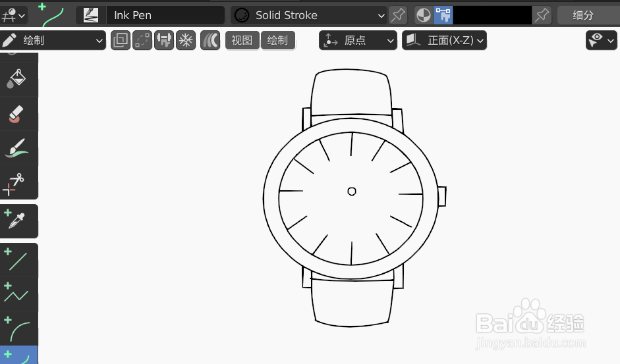The height and width of the screenshot is (364, 620).
Task: Click the Ink Pen brush thumbnail
Action: [91, 15]
